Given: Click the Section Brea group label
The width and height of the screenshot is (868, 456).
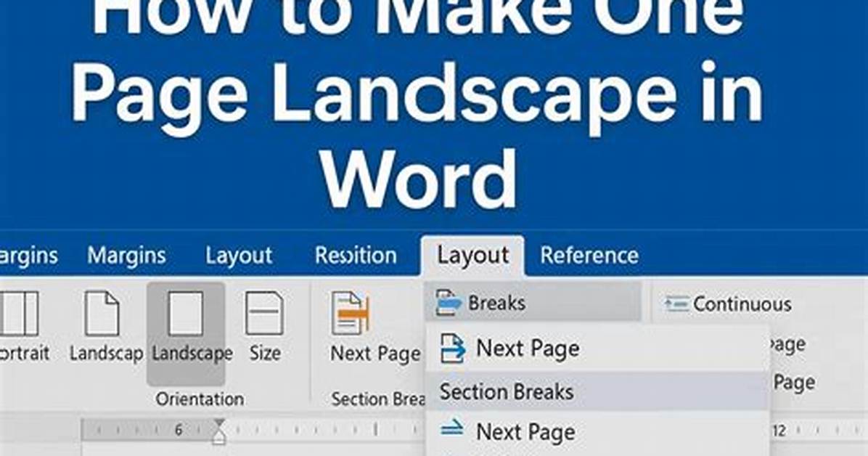Looking at the screenshot, I should point(378,399).
